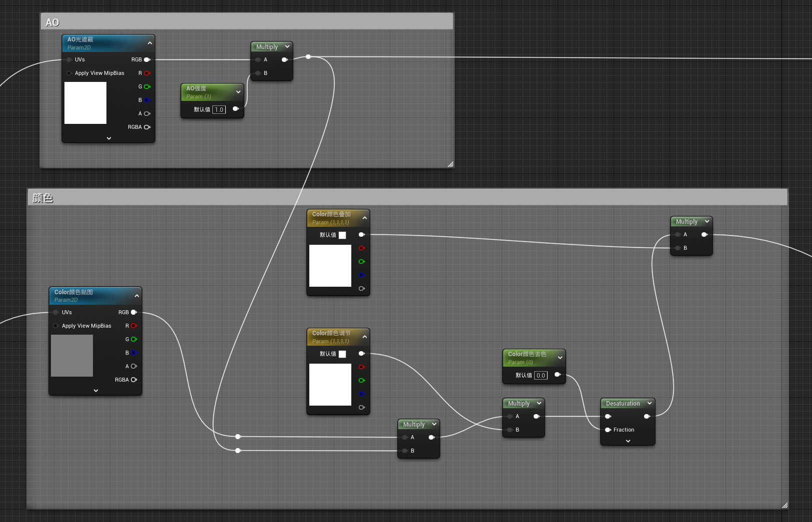
Task: Open the dropdown arrow on the AO強度 param node
Action: 238,92
